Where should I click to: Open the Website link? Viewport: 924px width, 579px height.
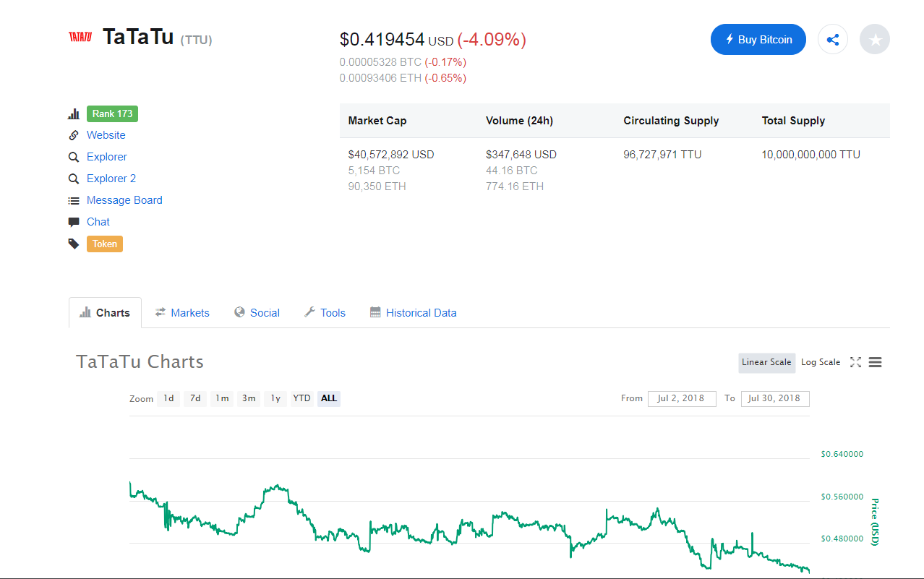[x=106, y=135]
